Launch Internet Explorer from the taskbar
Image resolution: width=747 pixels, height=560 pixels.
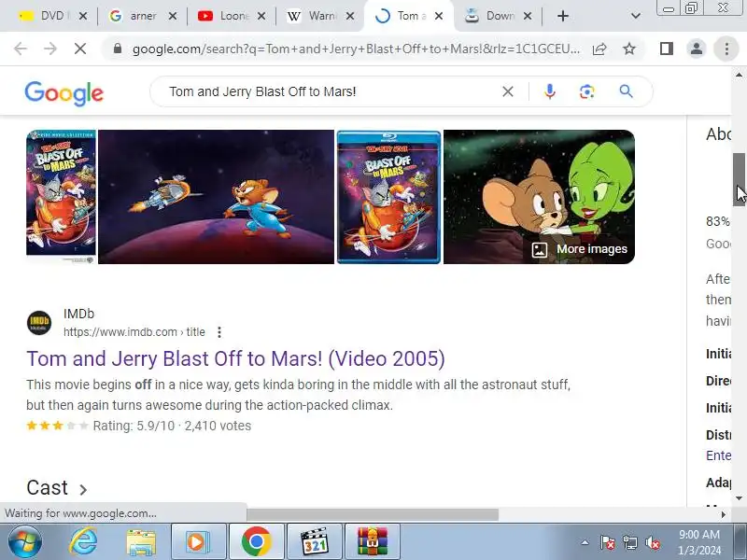(83, 542)
